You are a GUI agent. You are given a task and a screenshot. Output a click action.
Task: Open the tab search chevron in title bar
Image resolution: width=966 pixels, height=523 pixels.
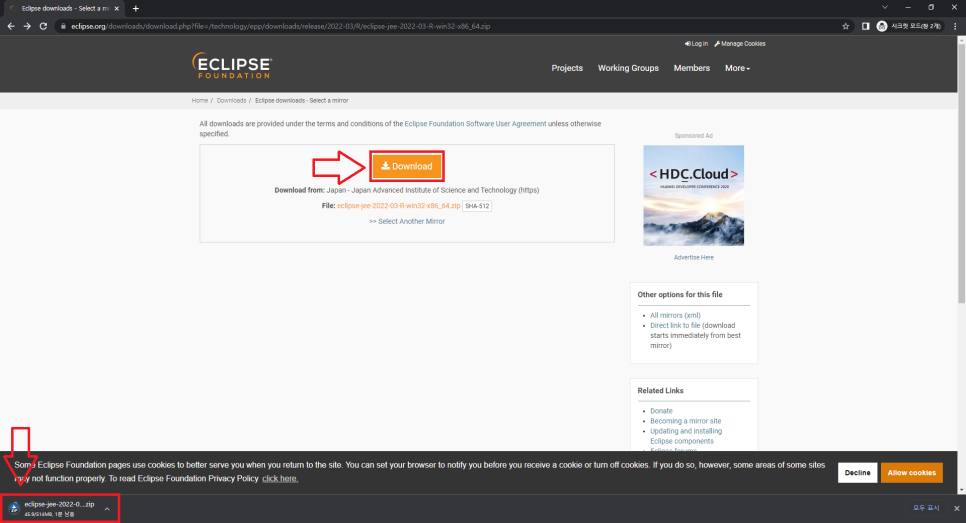(884, 7)
